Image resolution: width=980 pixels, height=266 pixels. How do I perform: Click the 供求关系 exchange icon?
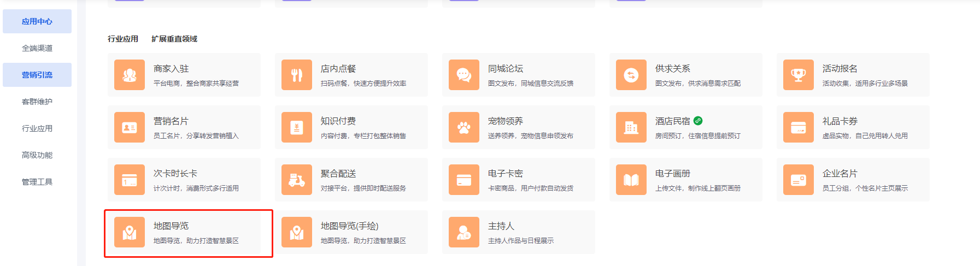point(631,75)
